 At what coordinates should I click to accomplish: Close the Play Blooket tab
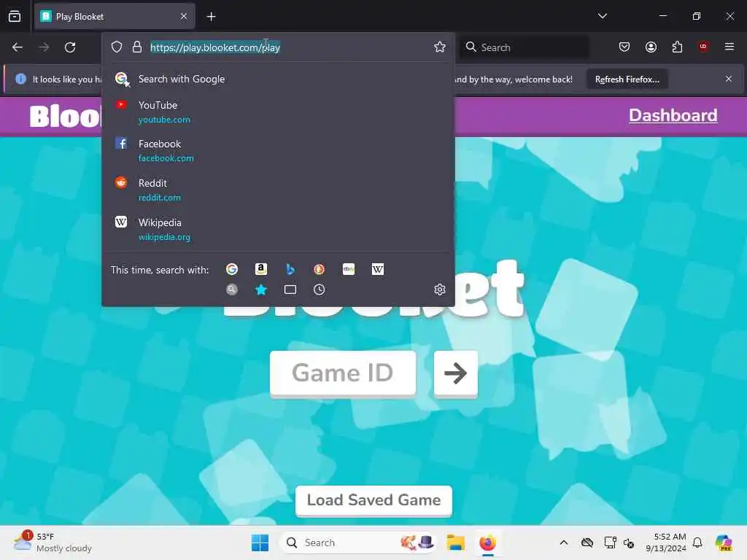click(184, 16)
